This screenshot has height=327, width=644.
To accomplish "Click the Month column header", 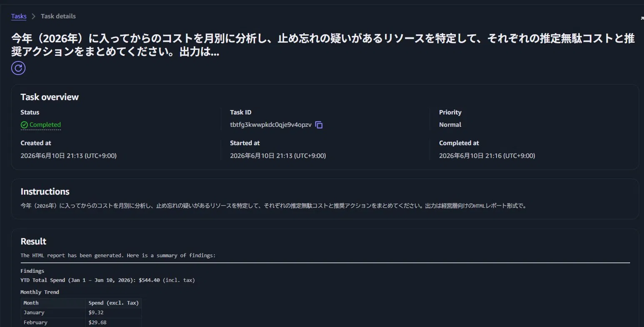I will (x=53, y=303).
